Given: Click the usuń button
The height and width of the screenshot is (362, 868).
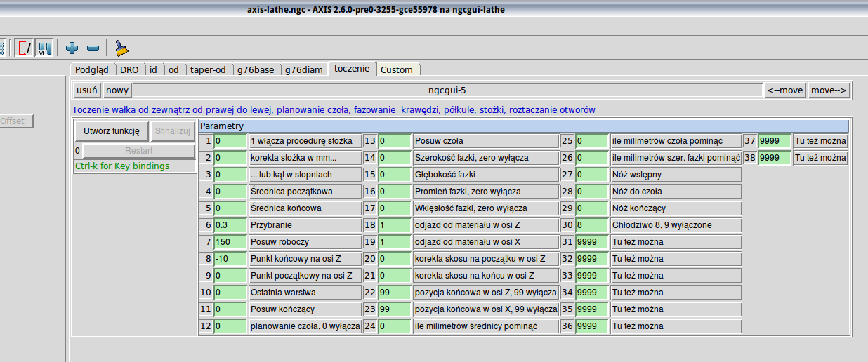Looking at the screenshot, I should 87,90.
